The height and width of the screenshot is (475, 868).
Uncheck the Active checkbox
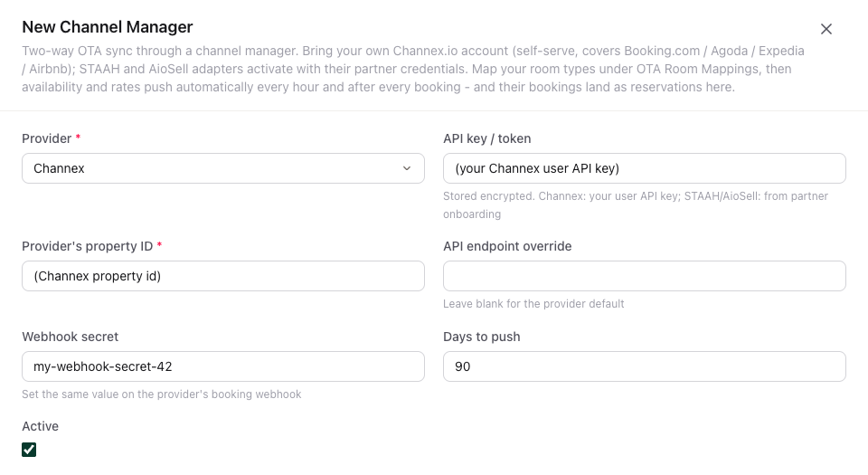(29, 450)
